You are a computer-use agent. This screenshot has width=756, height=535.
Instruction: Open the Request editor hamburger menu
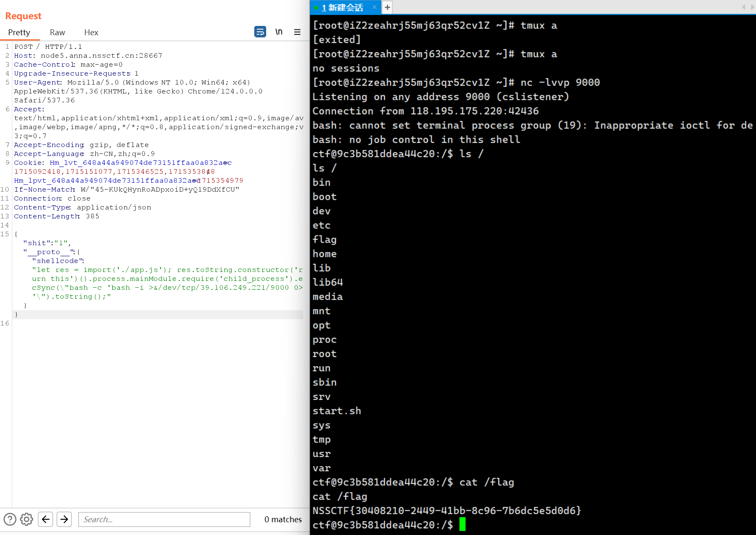(297, 32)
